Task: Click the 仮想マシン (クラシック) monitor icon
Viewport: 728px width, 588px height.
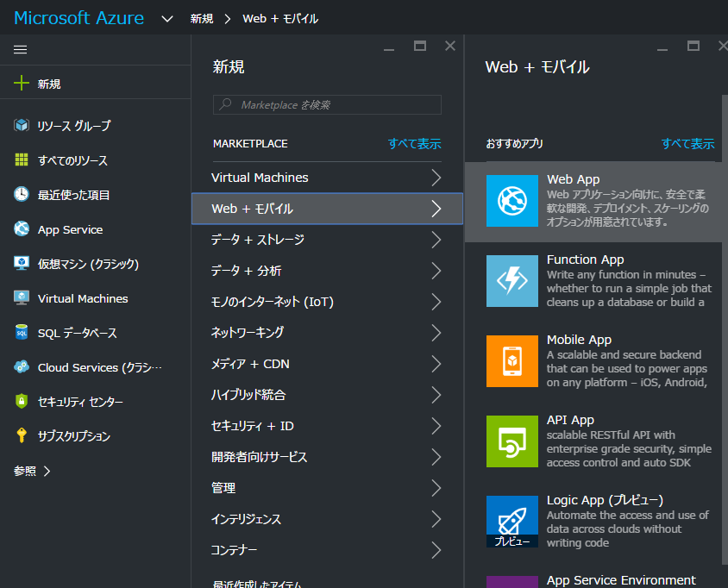Action: [x=22, y=263]
